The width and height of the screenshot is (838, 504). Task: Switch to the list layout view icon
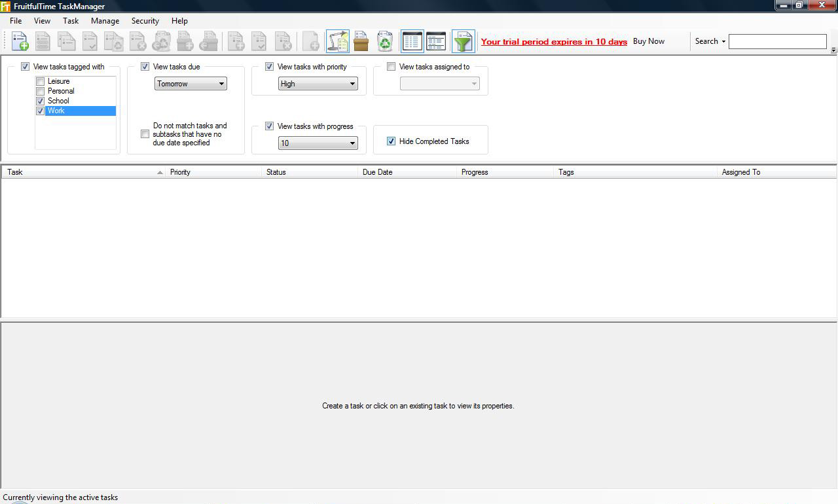click(x=412, y=41)
